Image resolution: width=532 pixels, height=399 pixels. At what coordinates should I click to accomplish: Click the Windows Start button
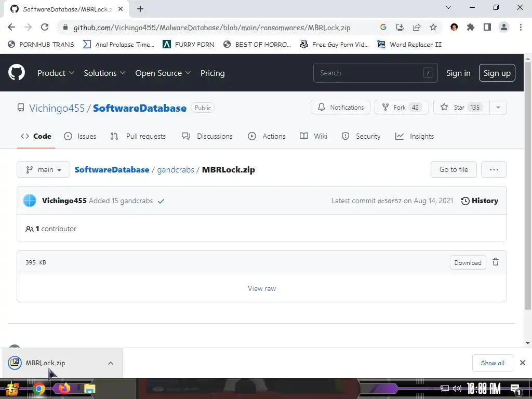(x=12, y=389)
